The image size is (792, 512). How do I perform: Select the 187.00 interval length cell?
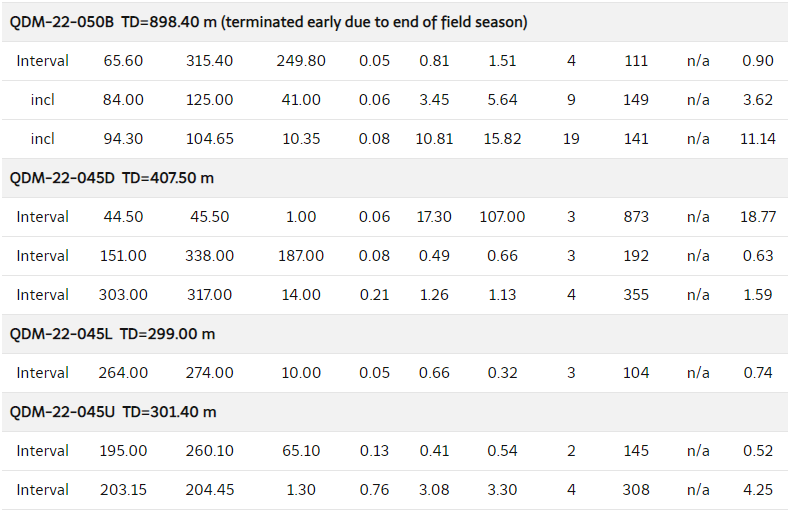coord(301,256)
